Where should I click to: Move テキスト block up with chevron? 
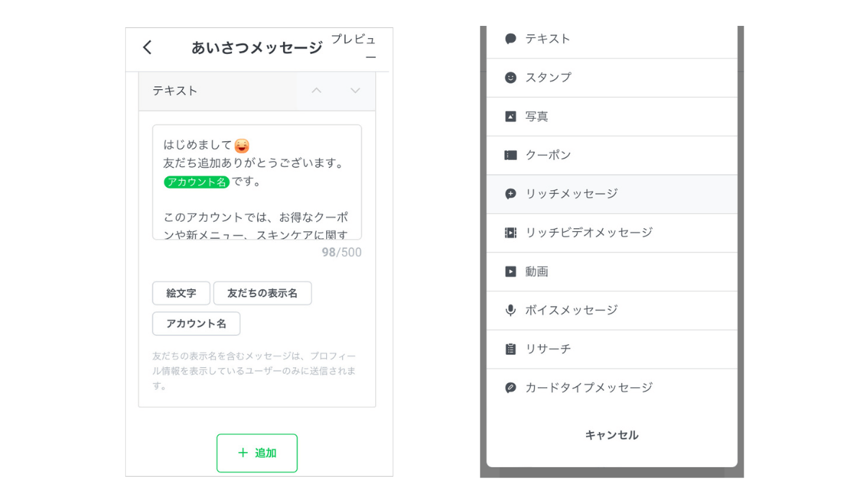pyautogui.click(x=316, y=91)
